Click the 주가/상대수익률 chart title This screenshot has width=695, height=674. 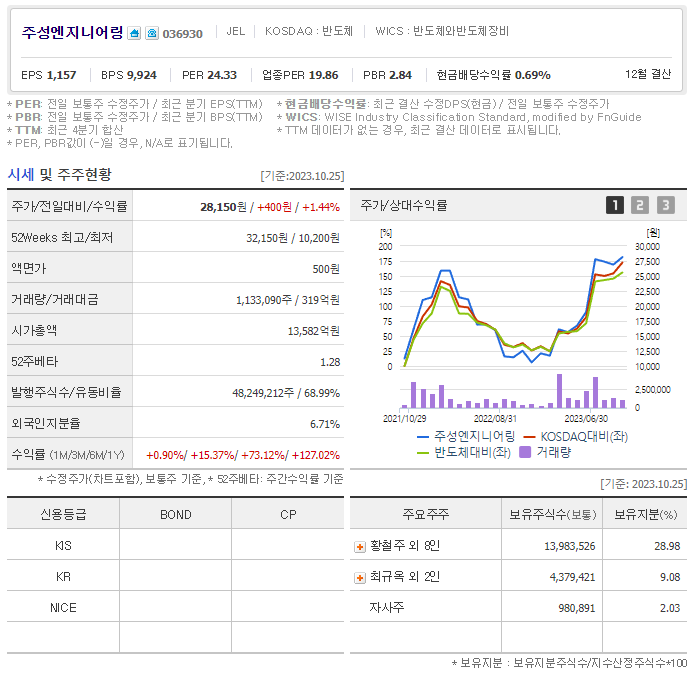pos(404,205)
